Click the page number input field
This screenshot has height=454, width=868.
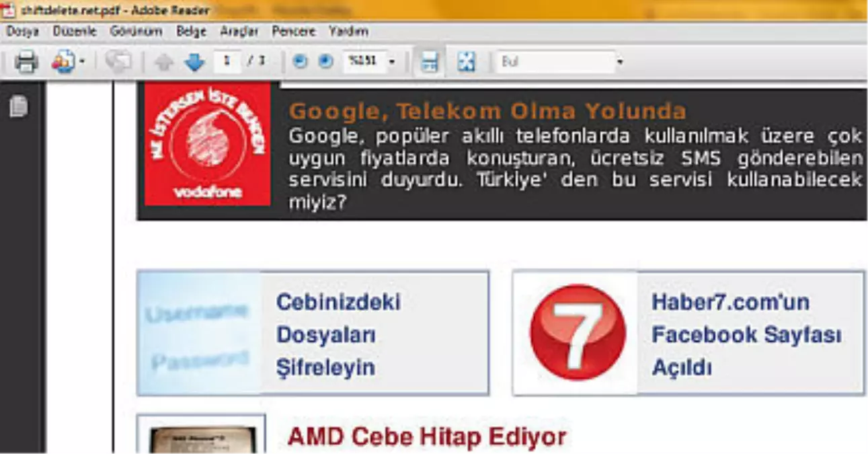pos(228,62)
